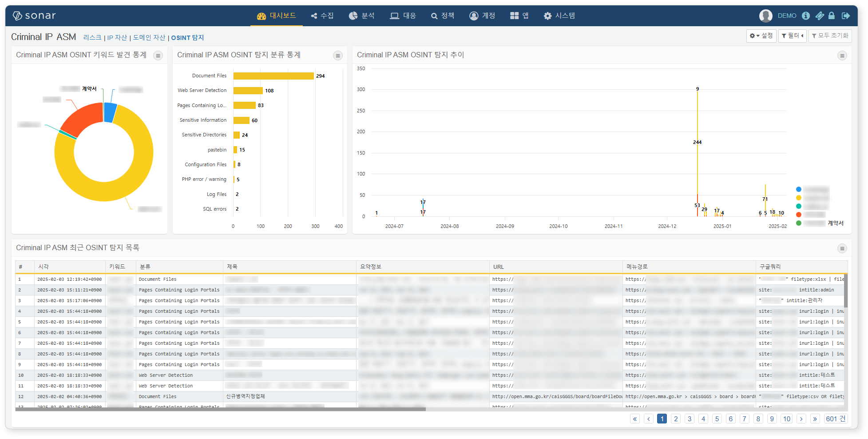Image resolution: width=868 pixels, height=439 pixels.
Task: Select pagination page 10
Action: 787,419
